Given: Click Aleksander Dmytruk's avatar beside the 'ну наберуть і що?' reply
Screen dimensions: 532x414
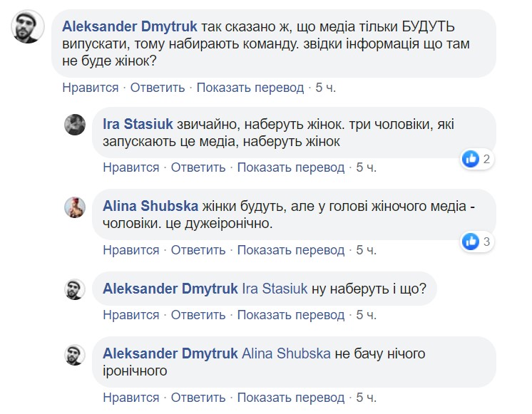Looking at the screenshot, I should point(76,289).
